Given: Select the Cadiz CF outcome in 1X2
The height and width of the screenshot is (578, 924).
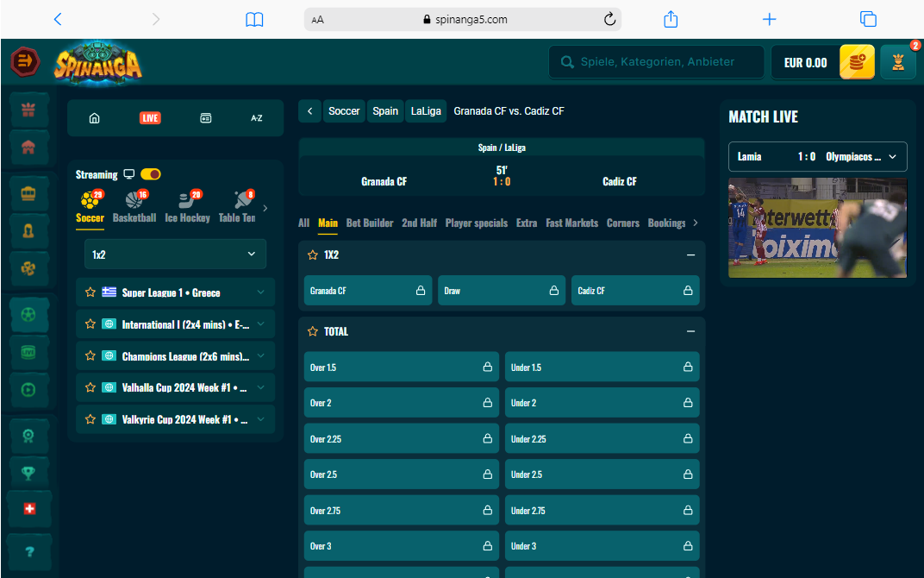Looking at the screenshot, I should pos(635,290).
